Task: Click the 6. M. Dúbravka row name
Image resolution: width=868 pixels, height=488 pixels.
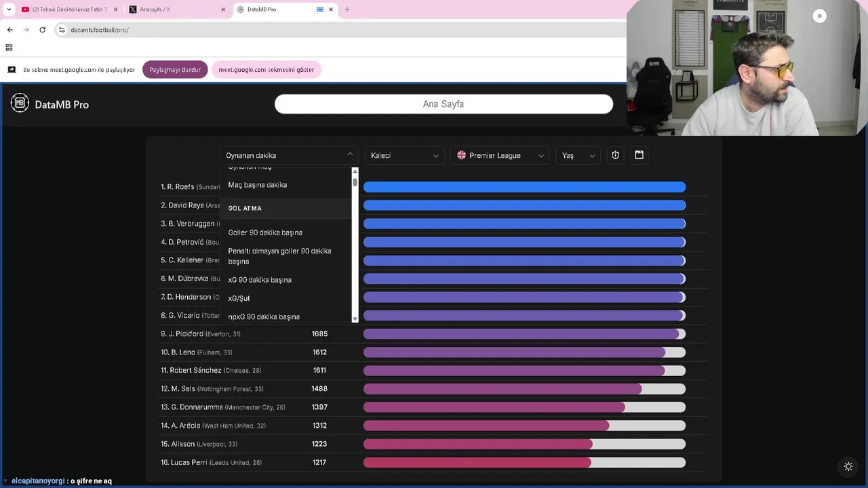Action: point(190,279)
